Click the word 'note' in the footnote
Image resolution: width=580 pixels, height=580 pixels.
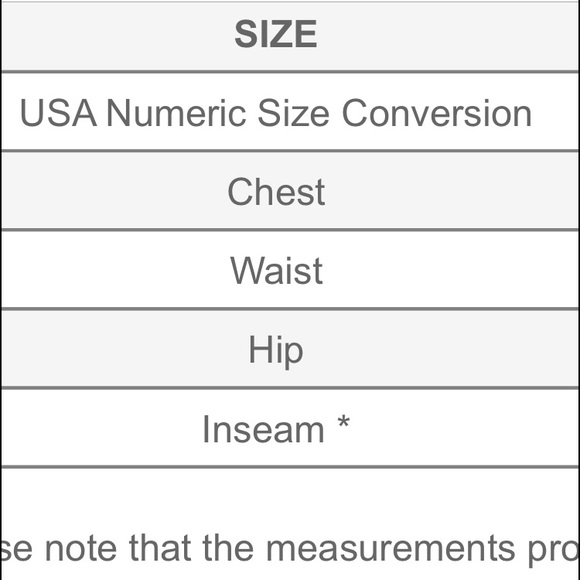pyautogui.click(x=81, y=548)
